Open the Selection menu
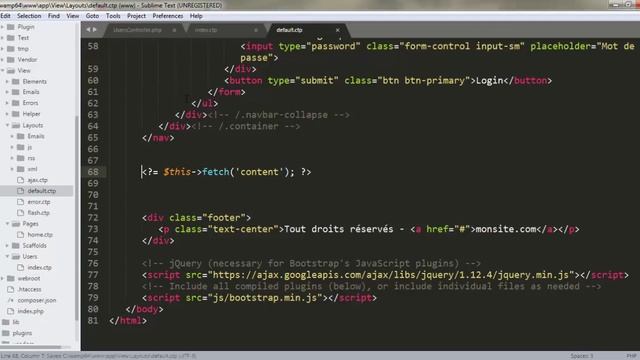Viewport: 640px width, 360px height. coord(29,16)
